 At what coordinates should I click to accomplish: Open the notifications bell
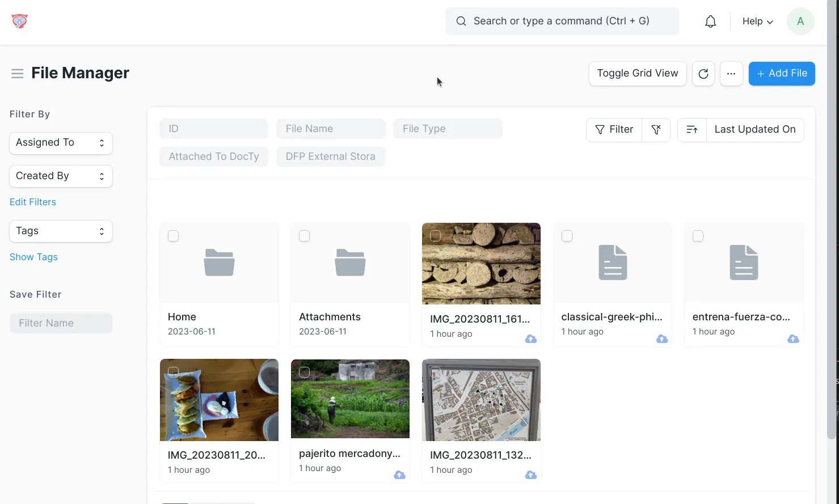point(710,22)
